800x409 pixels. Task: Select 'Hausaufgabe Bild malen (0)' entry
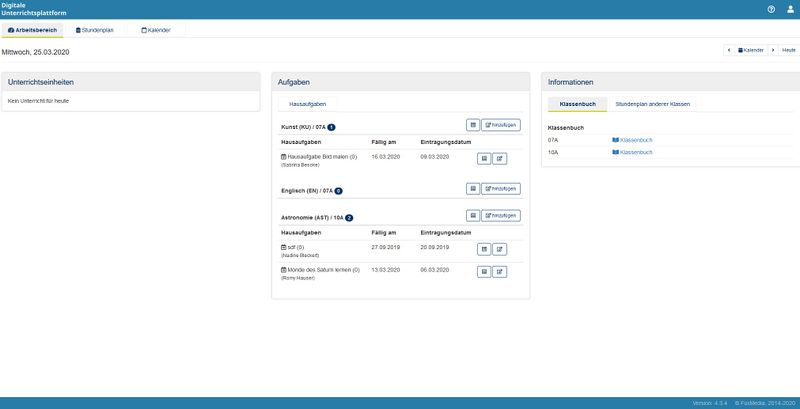pyautogui.click(x=319, y=157)
